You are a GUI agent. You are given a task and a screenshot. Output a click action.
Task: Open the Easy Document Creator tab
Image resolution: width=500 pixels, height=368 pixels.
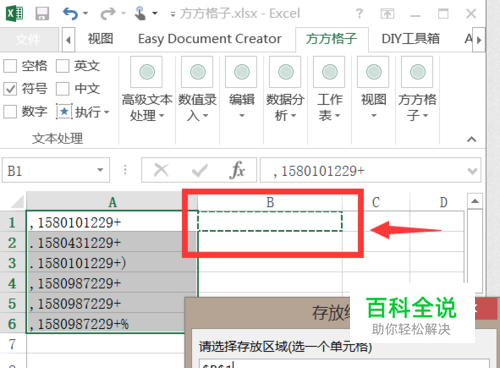pyautogui.click(x=210, y=39)
